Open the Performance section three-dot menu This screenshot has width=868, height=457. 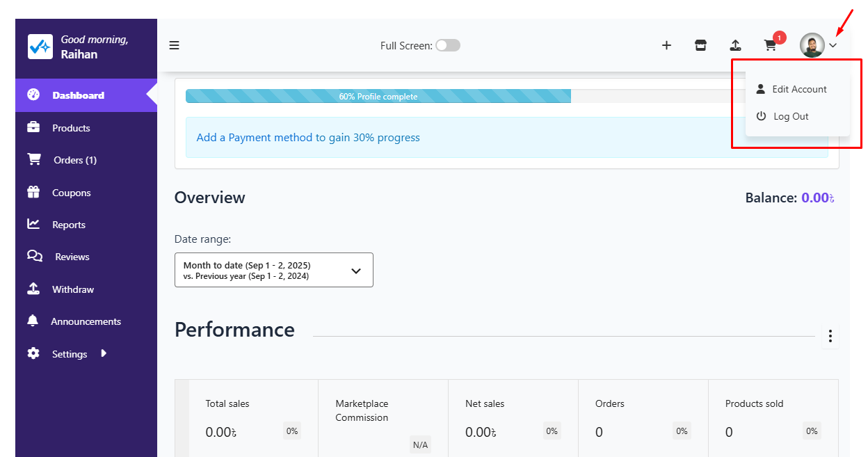point(830,337)
